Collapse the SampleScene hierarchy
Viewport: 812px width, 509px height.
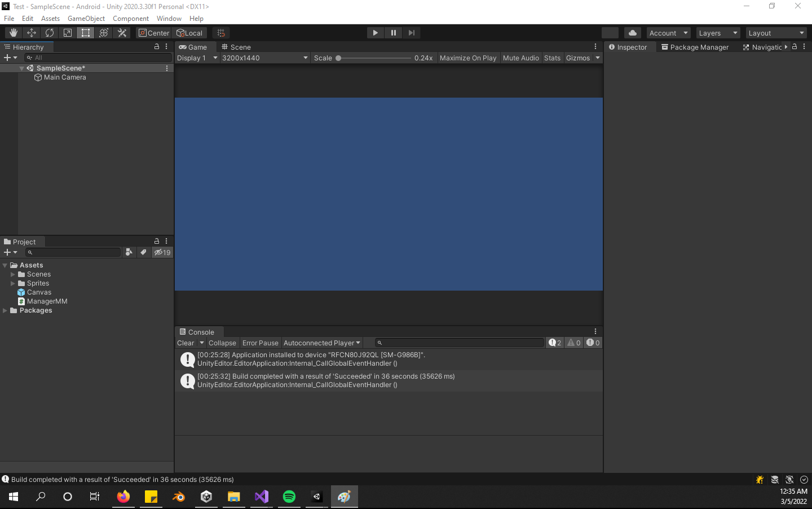21,68
